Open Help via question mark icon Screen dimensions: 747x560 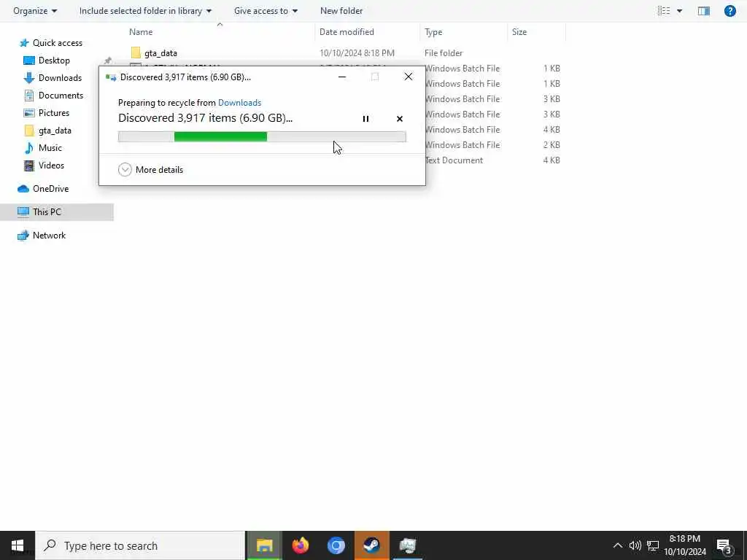pos(729,10)
